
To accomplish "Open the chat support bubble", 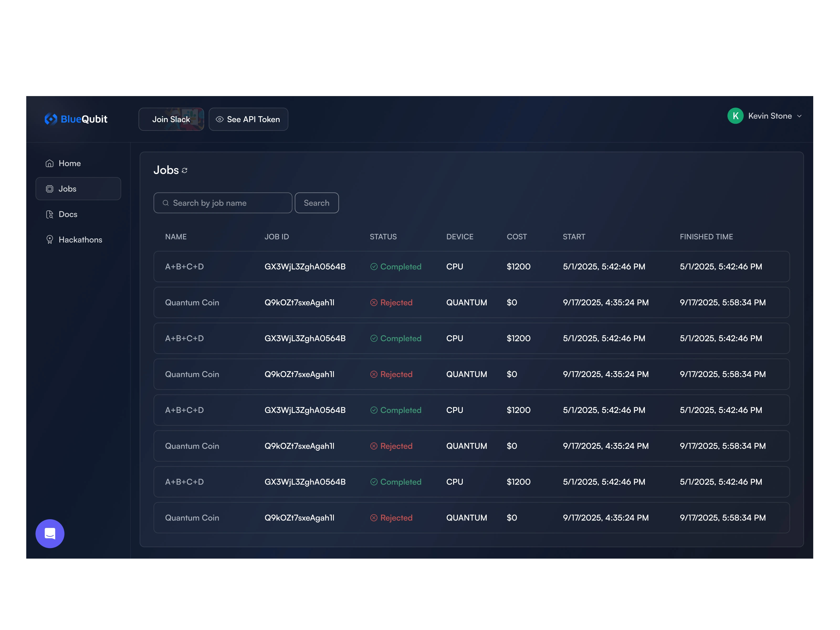I will [x=50, y=534].
